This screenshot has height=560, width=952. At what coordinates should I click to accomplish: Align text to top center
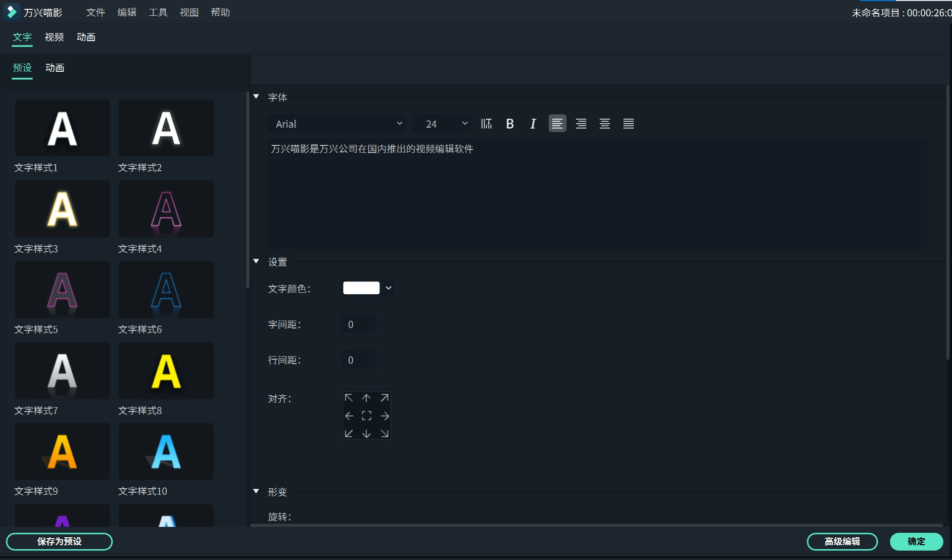(366, 398)
